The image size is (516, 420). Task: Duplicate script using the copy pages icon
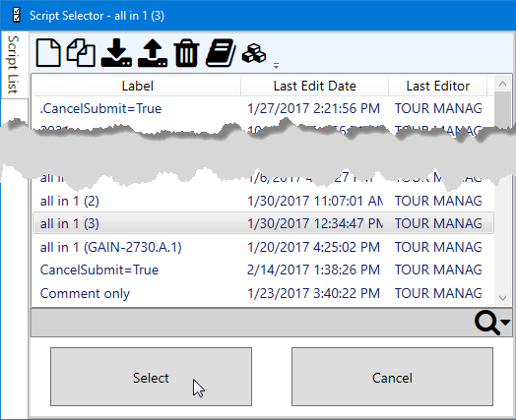(81, 52)
